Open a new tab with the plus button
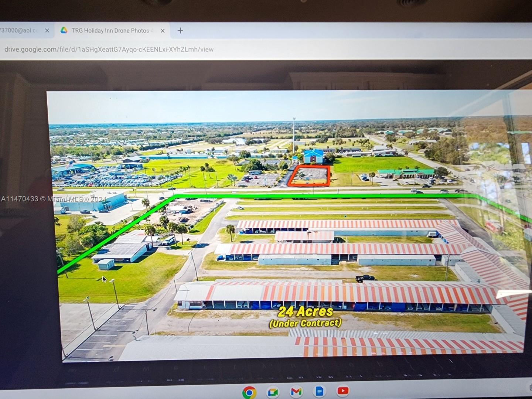The width and height of the screenshot is (532, 399). pyautogui.click(x=180, y=31)
